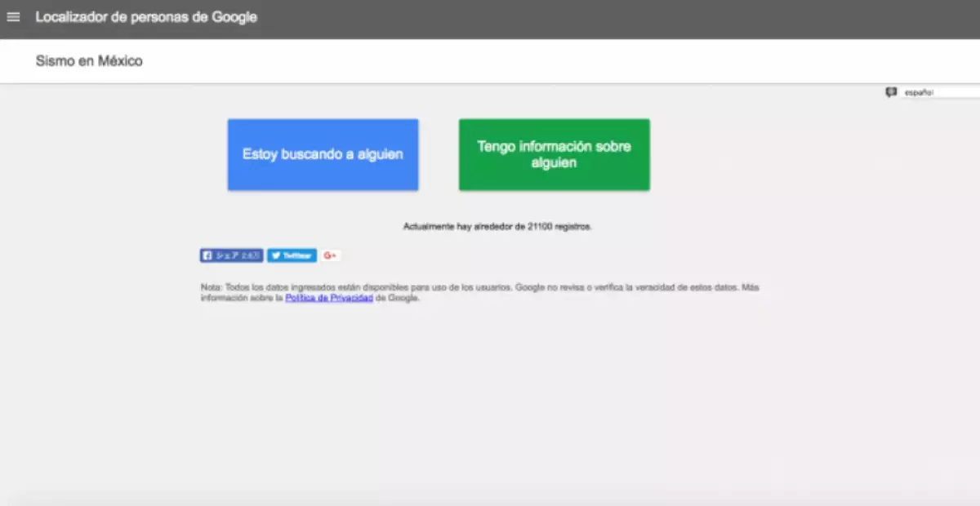Click the Google+ red G icon

point(328,255)
